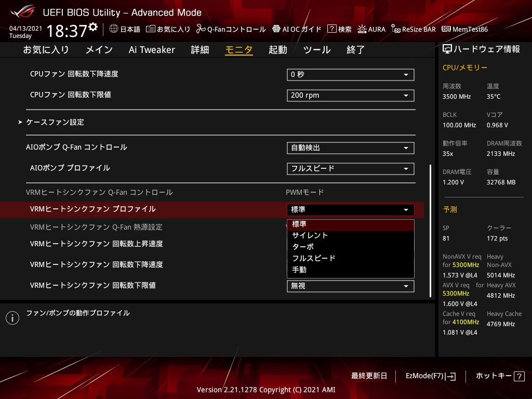The image size is (532, 399).
Task: Click the 0.968 V Vコア value
Action: pos(497,125)
